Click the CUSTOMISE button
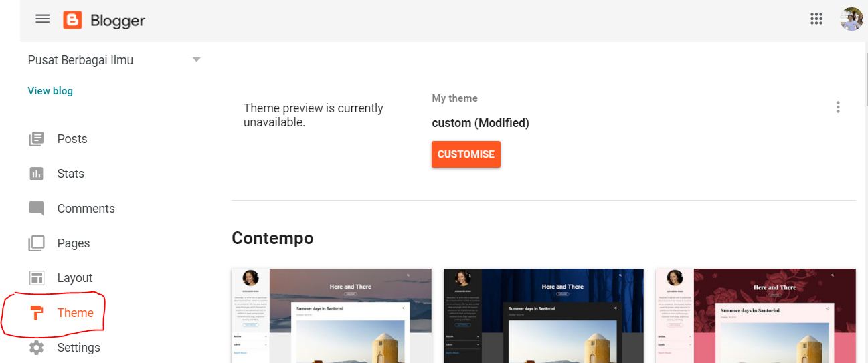868x363 pixels. coord(466,154)
